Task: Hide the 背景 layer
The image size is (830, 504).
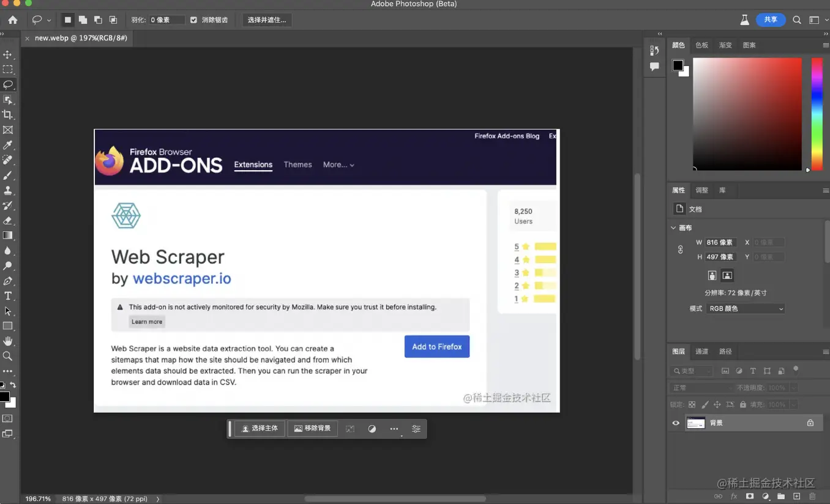Action: tap(676, 423)
